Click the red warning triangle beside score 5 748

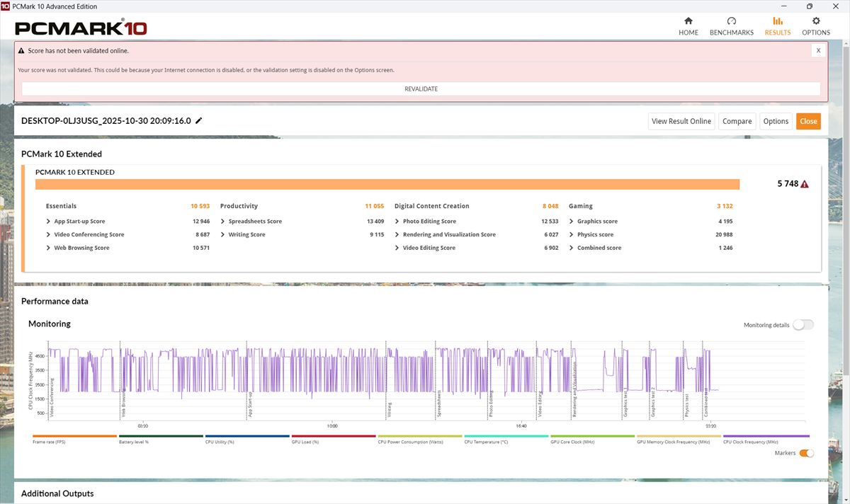[x=805, y=184]
